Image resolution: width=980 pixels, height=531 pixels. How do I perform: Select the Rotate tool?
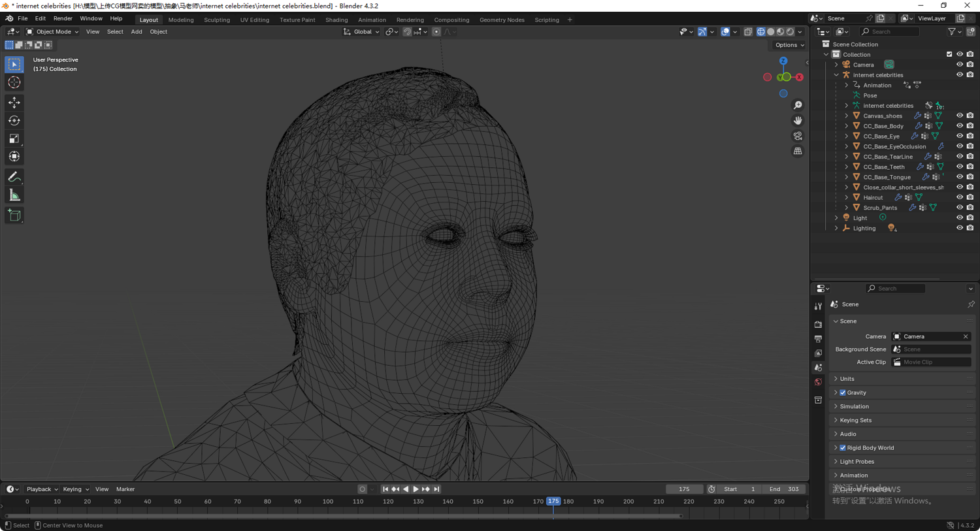click(14, 121)
